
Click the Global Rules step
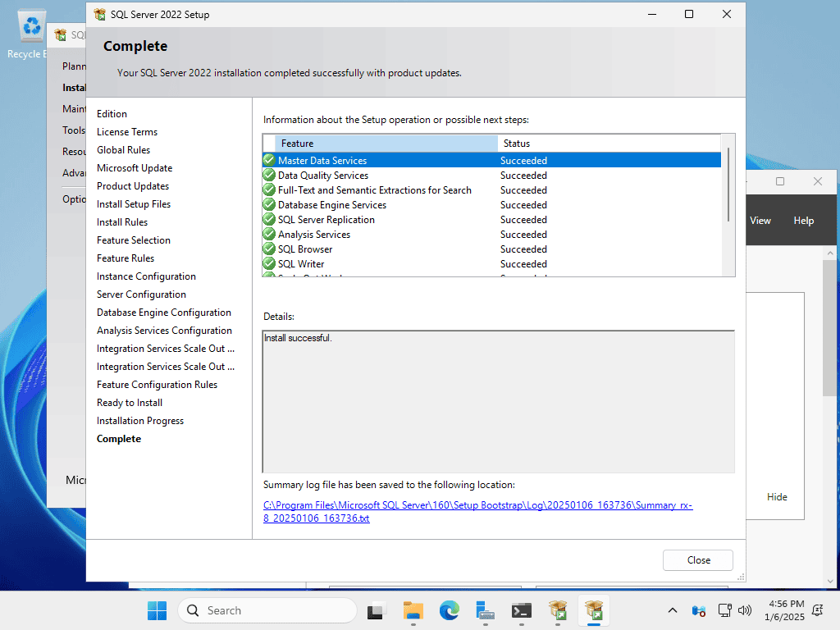tap(123, 150)
